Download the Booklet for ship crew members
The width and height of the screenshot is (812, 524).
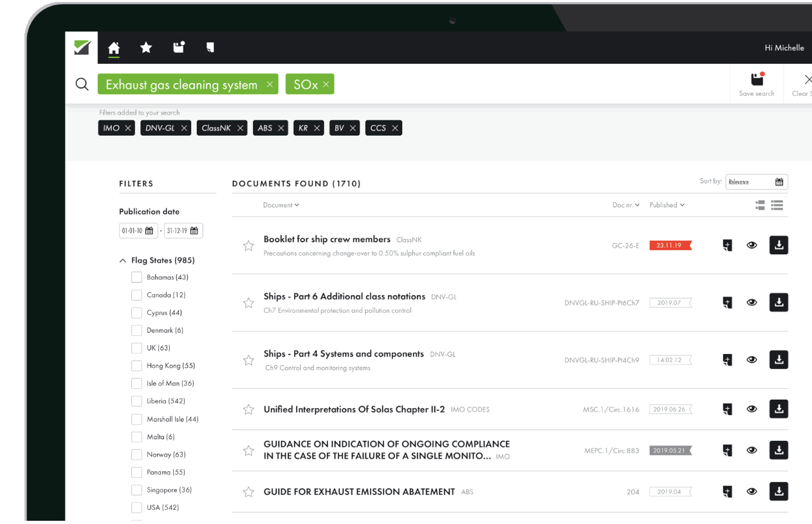[779, 245]
